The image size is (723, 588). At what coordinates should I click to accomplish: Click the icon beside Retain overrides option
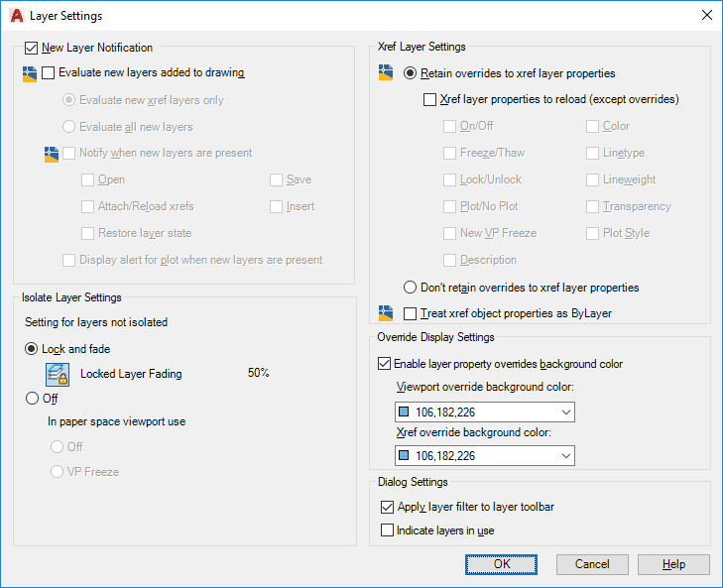(387, 72)
